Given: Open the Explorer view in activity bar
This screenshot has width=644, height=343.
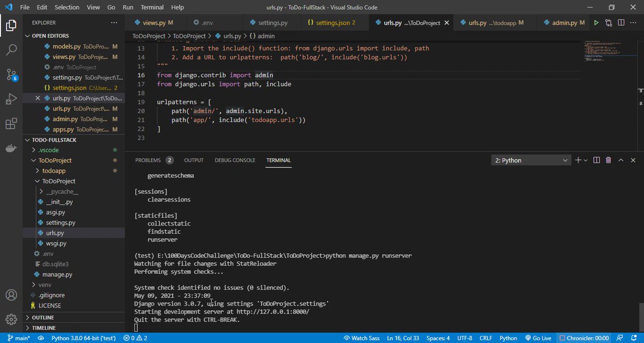Looking at the screenshot, I should pos(11,25).
